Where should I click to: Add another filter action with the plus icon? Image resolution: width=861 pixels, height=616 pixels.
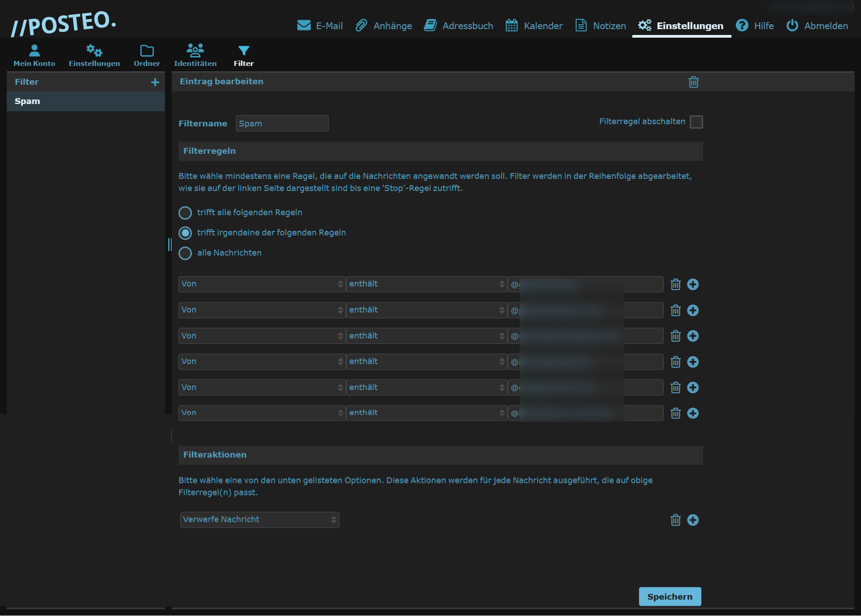pyautogui.click(x=693, y=520)
